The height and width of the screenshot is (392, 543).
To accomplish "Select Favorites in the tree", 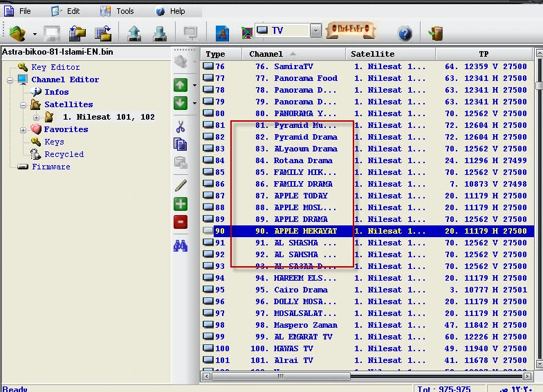I will (66, 129).
